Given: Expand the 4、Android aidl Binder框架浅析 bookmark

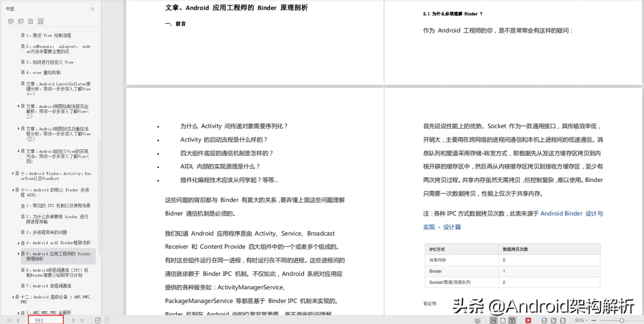Looking at the screenshot, I should coord(18,242).
